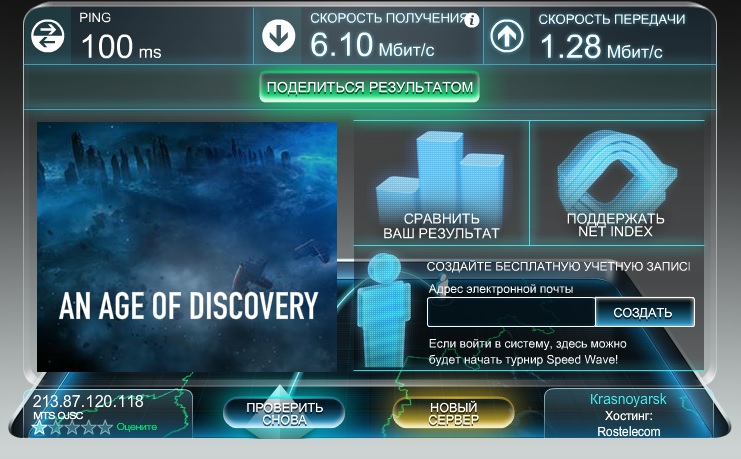Give the provider a five-star rating
The height and width of the screenshot is (459, 741).
pos(106,427)
